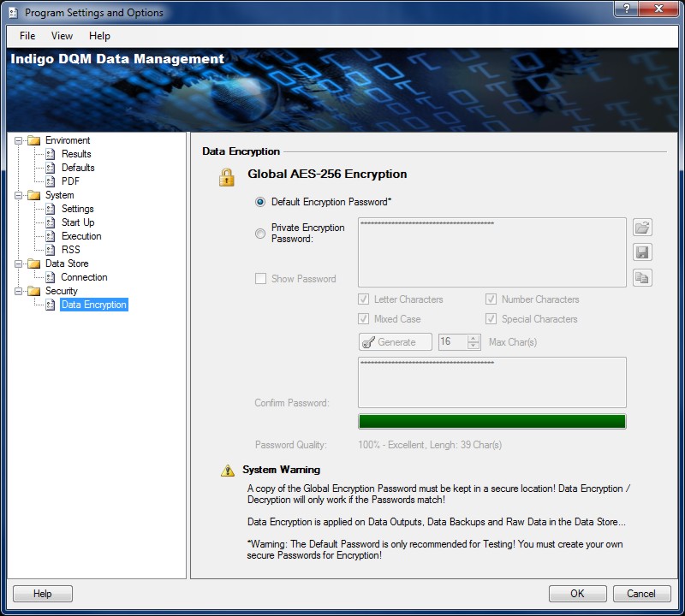This screenshot has height=616, width=685.
Task: Select Connection under Data Store
Action: tap(84, 277)
